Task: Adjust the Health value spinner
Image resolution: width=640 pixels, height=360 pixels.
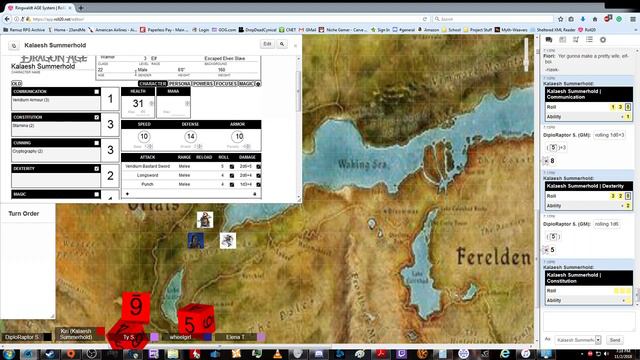Action: click(x=151, y=104)
